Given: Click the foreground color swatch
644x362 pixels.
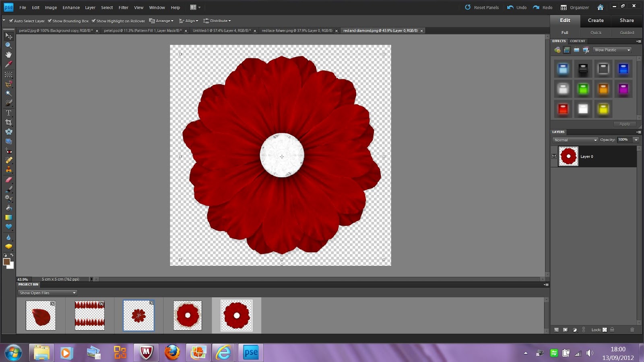Looking at the screenshot, I should point(6,262).
